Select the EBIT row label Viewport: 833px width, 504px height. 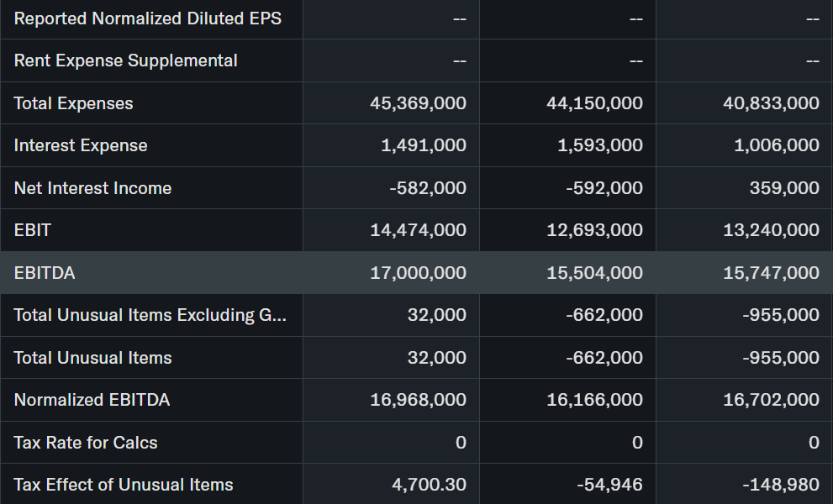(x=33, y=230)
